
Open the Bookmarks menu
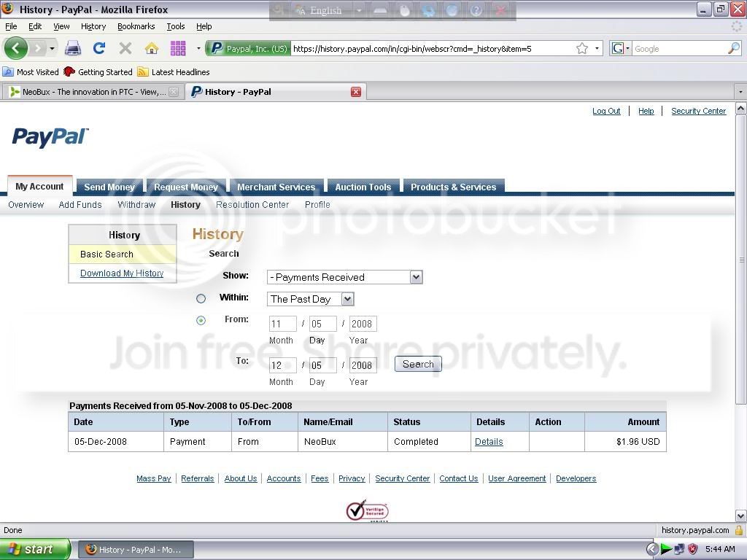point(136,26)
